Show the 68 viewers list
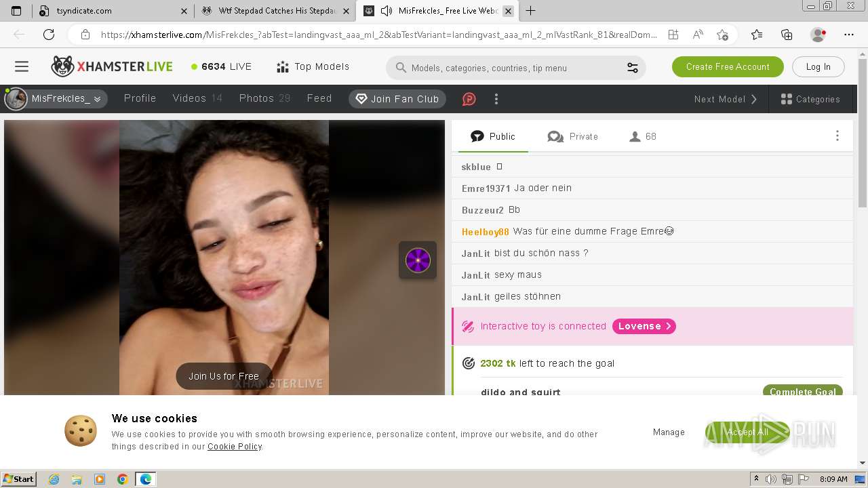The height and width of the screenshot is (488, 868). [643, 136]
